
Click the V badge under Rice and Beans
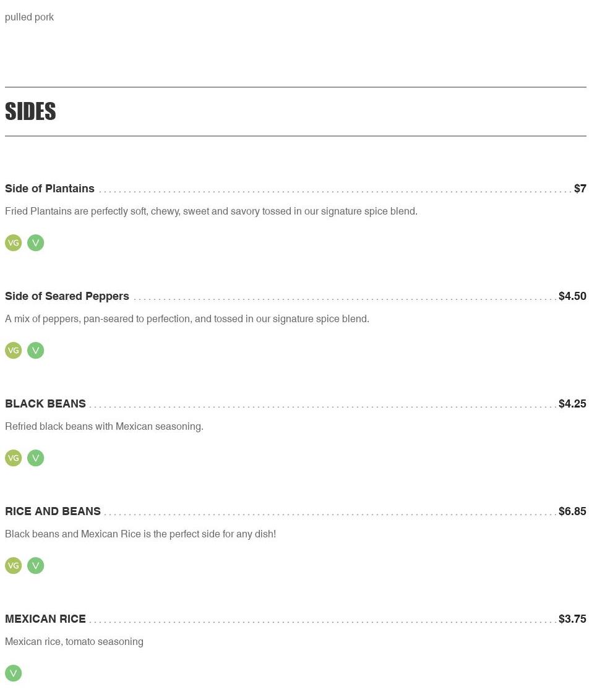pos(36,566)
